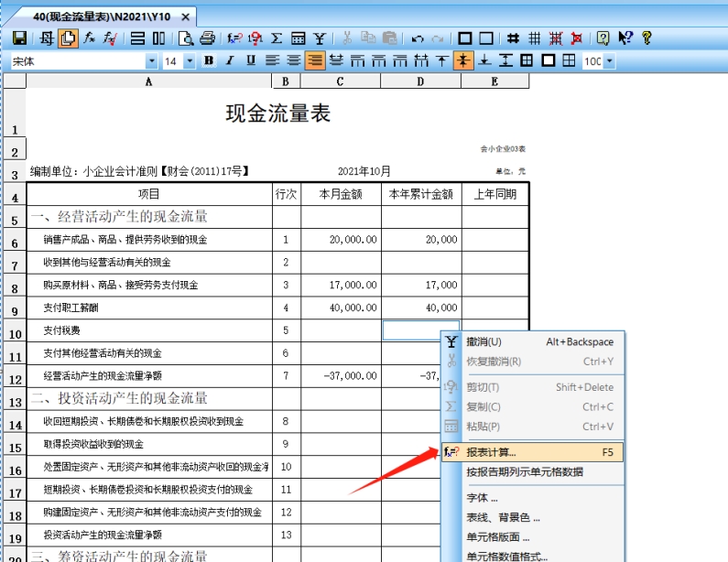Choose 字体 ... in the context menu

(483, 498)
